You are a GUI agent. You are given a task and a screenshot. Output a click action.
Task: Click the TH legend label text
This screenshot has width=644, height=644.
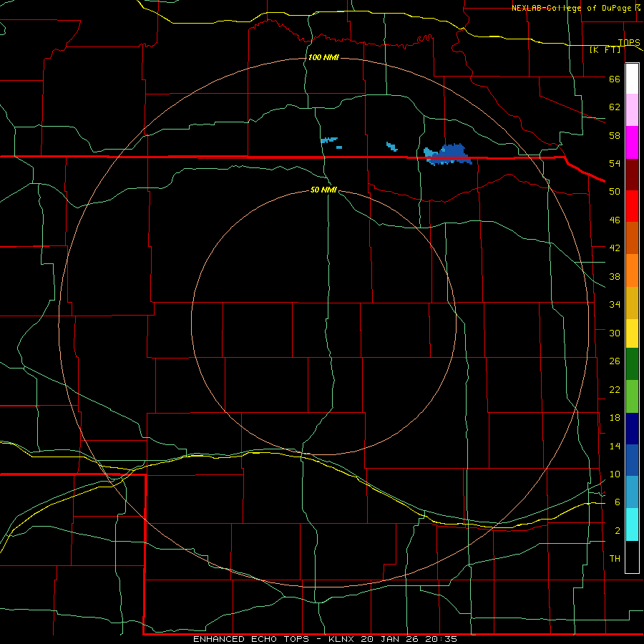pos(615,559)
